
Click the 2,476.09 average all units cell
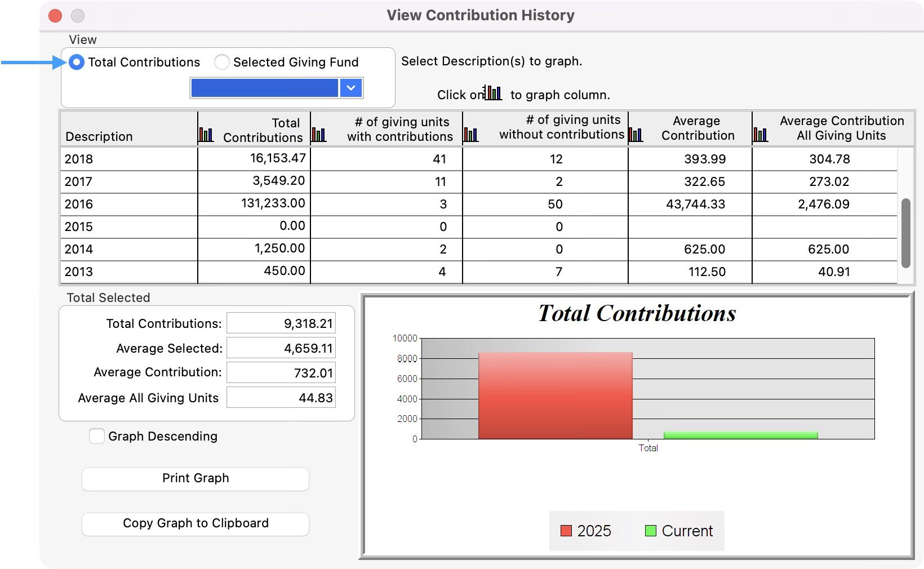(824, 204)
